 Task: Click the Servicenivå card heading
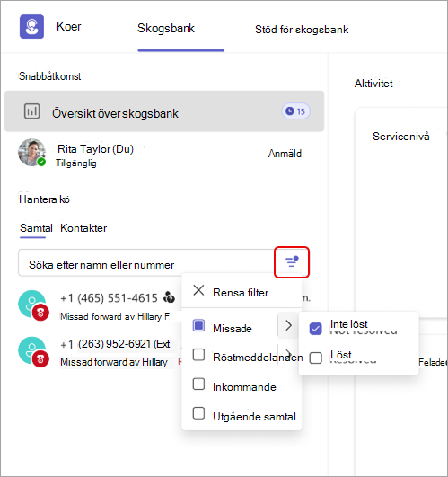[401, 136]
